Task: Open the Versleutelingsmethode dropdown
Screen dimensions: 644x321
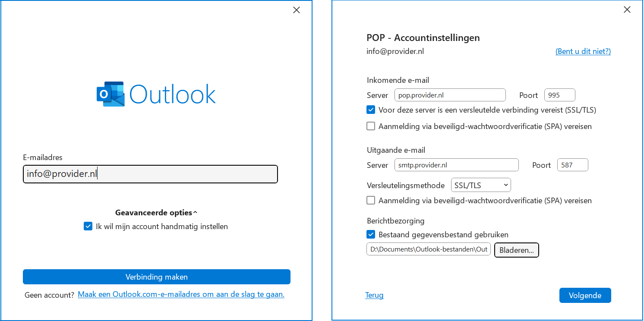Action: click(481, 185)
